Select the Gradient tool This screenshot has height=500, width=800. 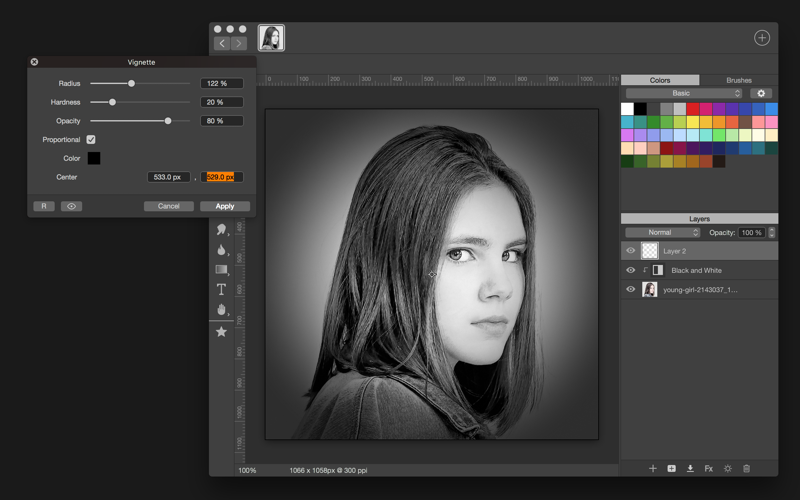221,270
